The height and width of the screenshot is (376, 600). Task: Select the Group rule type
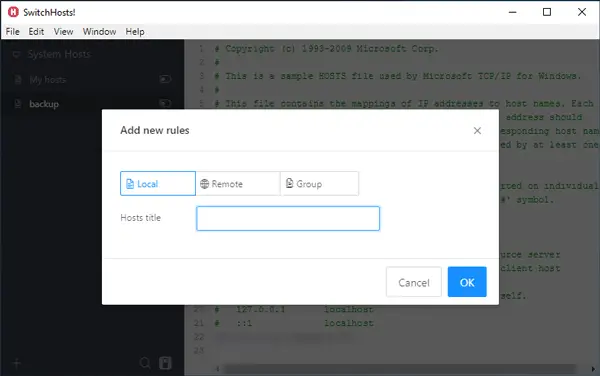pos(320,184)
